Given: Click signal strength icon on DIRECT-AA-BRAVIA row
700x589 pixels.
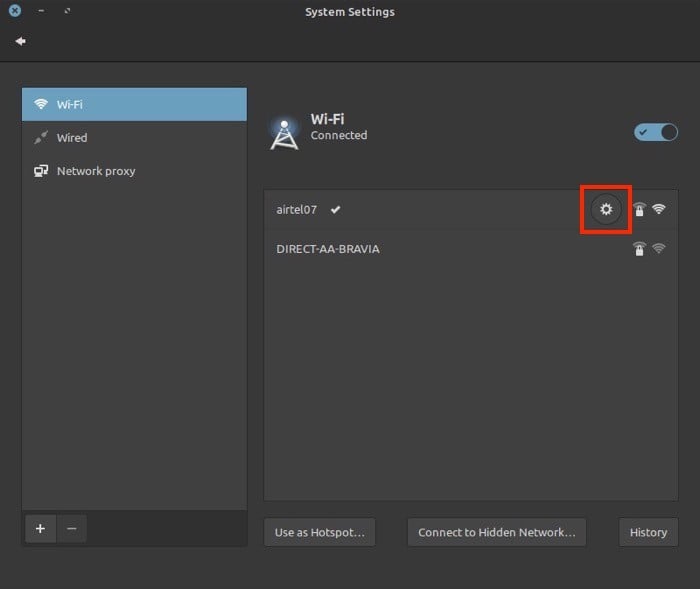Looking at the screenshot, I should pyautogui.click(x=658, y=248).
